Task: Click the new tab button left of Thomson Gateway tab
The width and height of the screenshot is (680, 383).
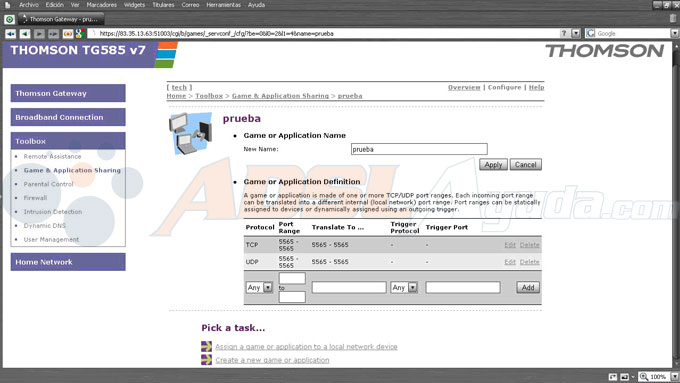Action: [9, 20]
